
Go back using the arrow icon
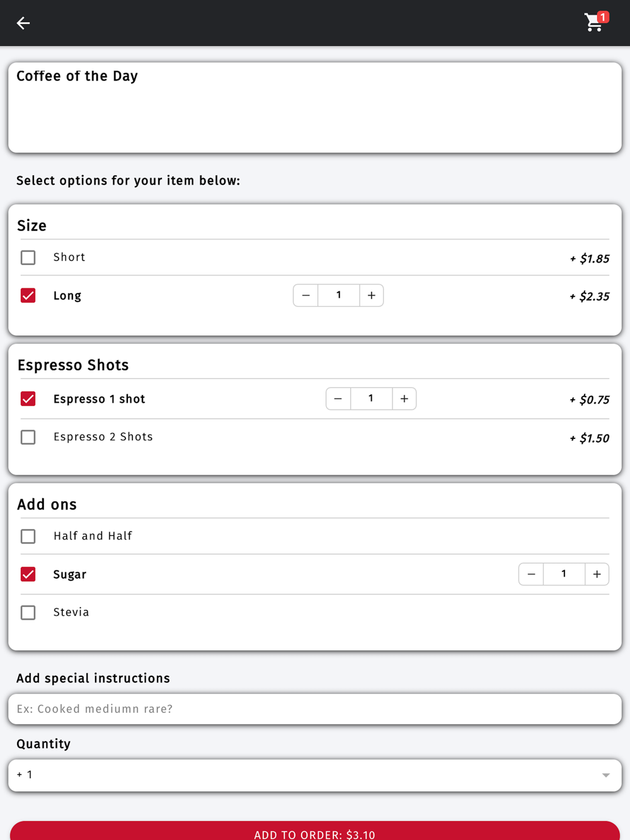23,23
